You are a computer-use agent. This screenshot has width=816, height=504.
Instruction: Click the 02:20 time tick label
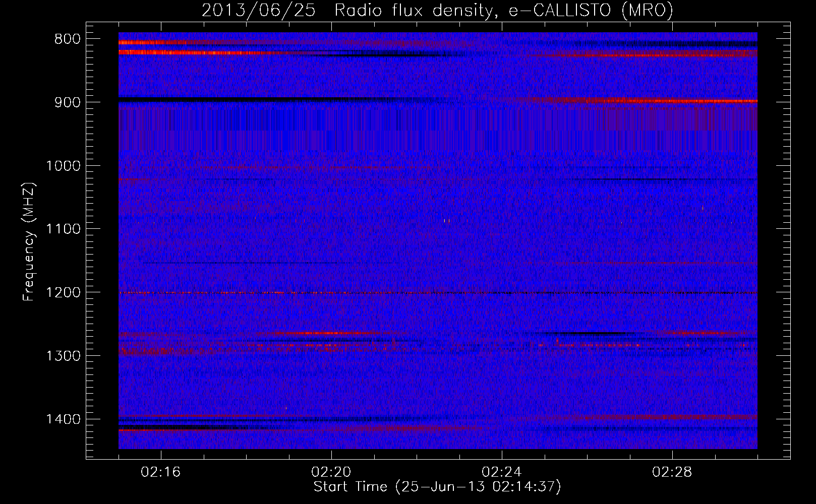331,472
